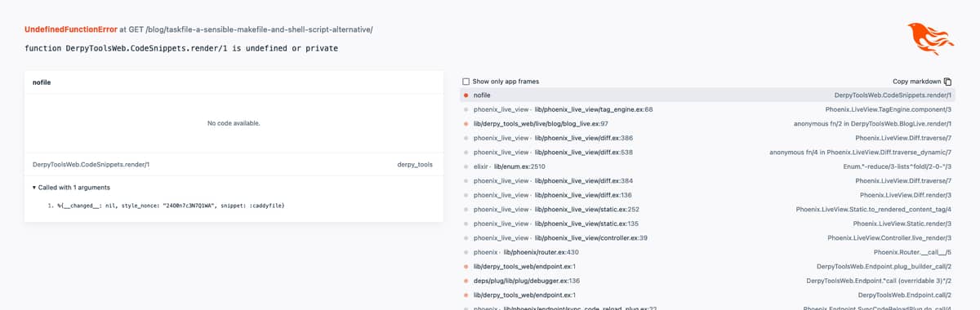
Task: Click anonymous fn/4 in Diff.traverse_dynamic/7
Action: tap(862, 152)
